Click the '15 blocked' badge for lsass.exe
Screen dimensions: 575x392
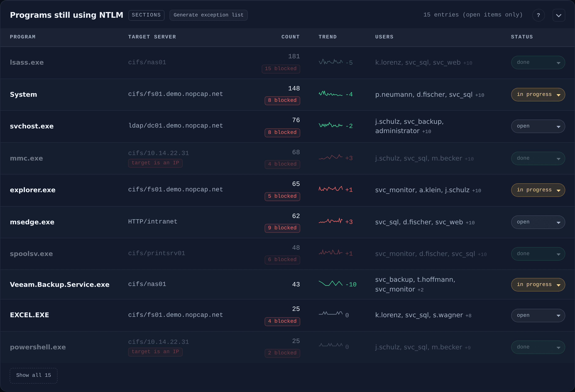pyautogui.click(x=281, y=69)
